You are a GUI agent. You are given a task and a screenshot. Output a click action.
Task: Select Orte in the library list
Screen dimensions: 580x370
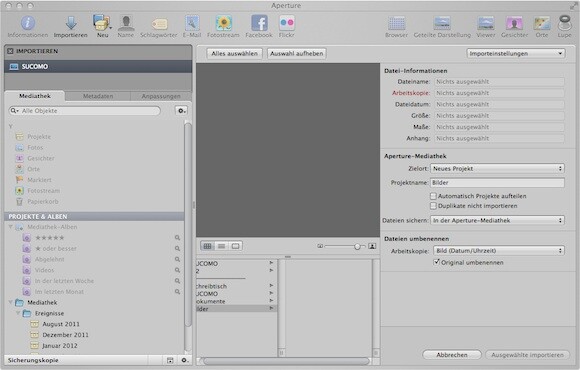[33, 169]
